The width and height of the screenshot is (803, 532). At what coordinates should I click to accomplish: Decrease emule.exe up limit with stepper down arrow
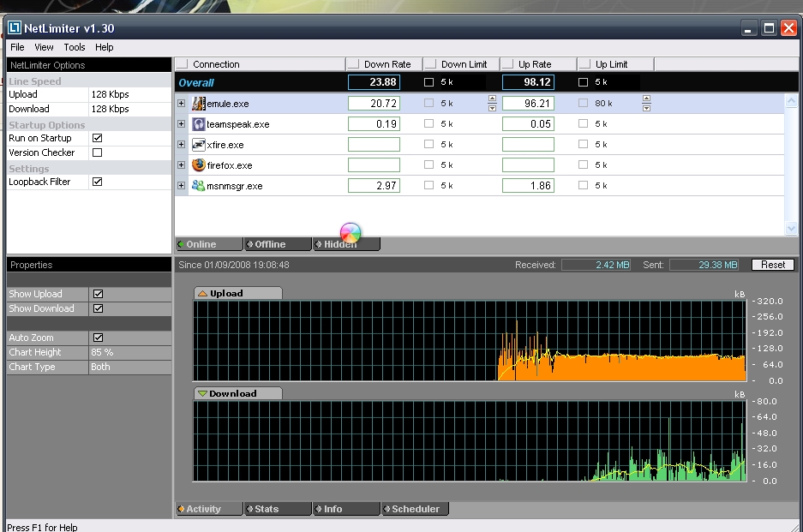point(646,108)
